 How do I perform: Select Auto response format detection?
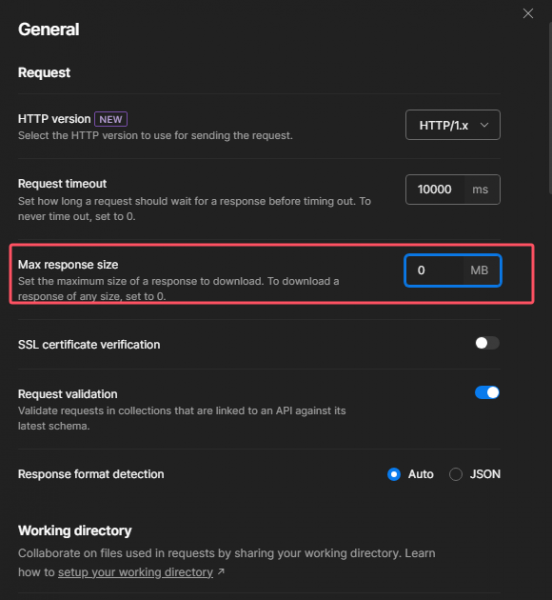click(394, 474)
